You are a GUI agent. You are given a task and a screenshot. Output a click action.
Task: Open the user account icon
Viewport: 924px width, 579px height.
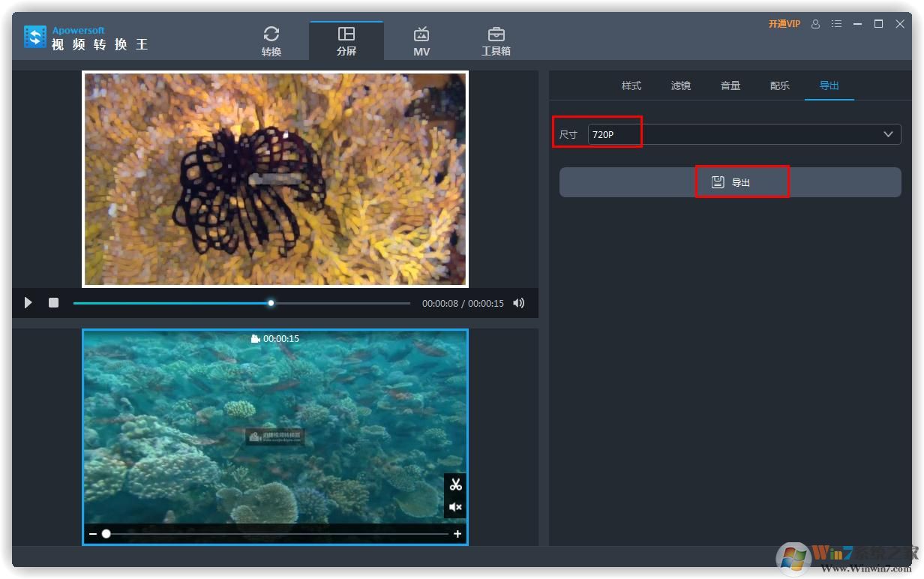click(x=816, y=24)
